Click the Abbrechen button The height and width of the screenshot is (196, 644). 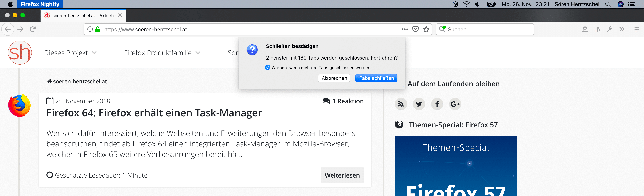[334, 78]
